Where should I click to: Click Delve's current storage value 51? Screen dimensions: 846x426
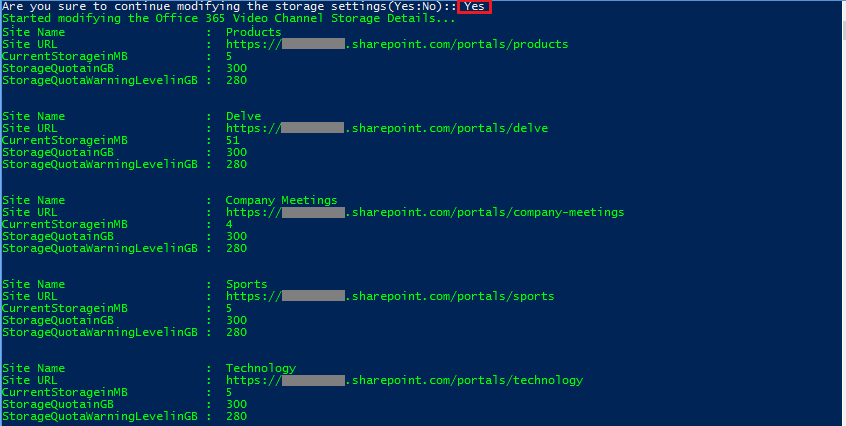click(x=233, y=140)
